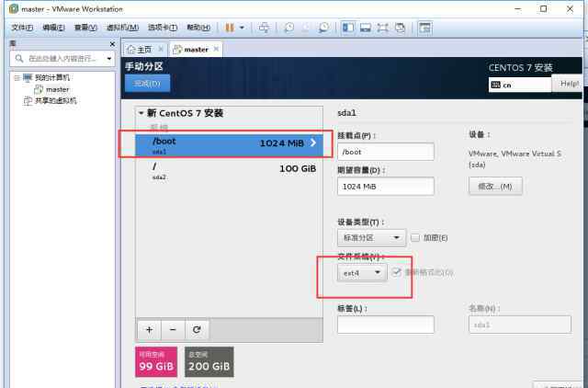588x388 pixels.
Task: Click the library search field
Action: 62,59
